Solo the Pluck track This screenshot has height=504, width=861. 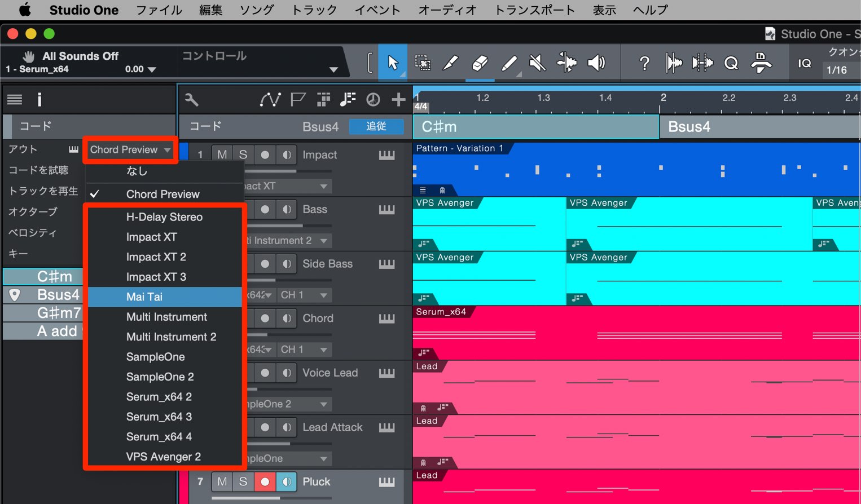243,481
